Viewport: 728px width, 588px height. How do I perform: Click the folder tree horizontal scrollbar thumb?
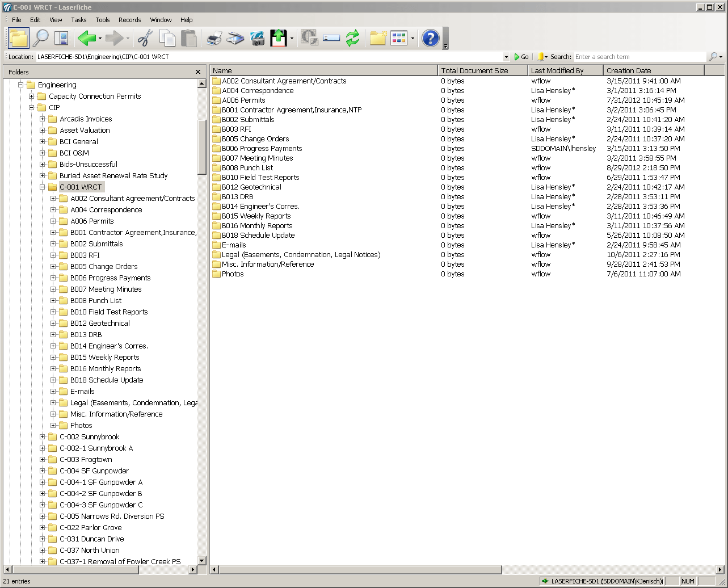click(x=75, y=569)
